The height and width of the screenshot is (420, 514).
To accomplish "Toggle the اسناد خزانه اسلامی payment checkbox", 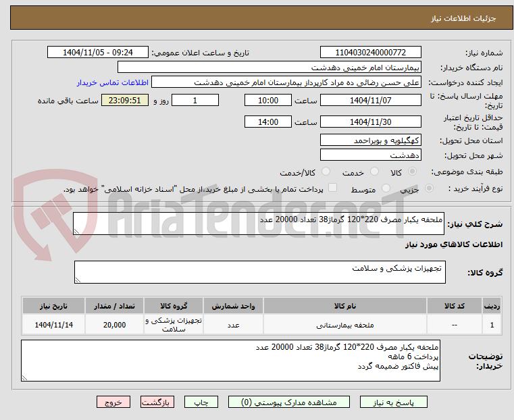I will point(332,188).
